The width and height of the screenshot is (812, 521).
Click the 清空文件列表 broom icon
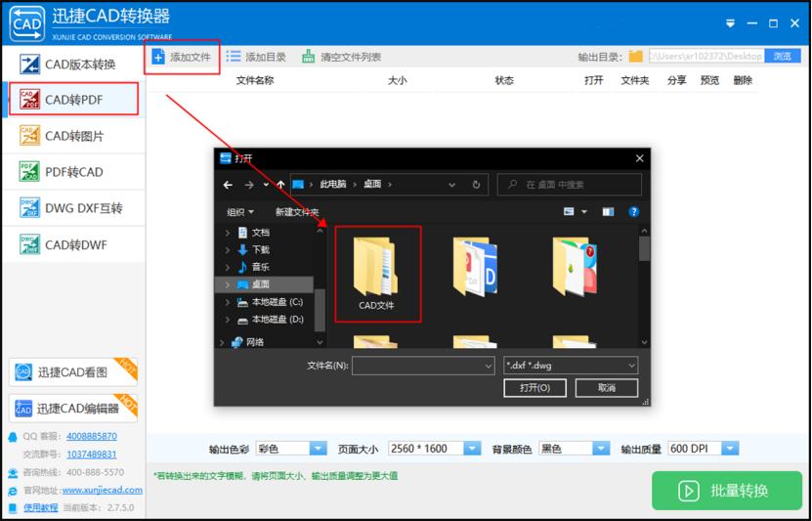point(308,57)
